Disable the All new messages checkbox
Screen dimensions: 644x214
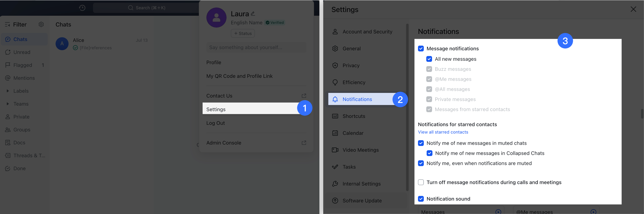click(429, 59)
